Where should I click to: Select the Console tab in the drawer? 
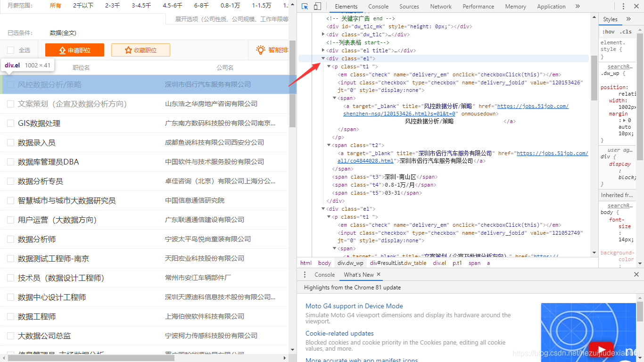(x=325, y=275)
